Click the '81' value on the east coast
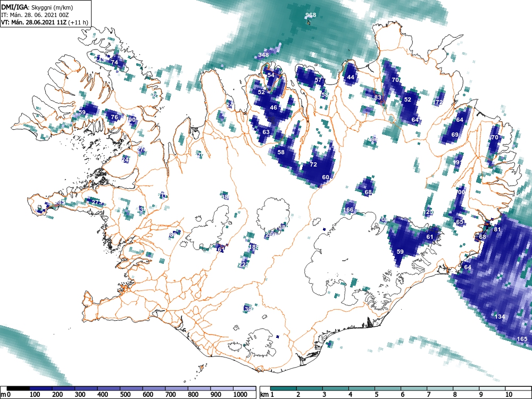 [x=497, y=229]
